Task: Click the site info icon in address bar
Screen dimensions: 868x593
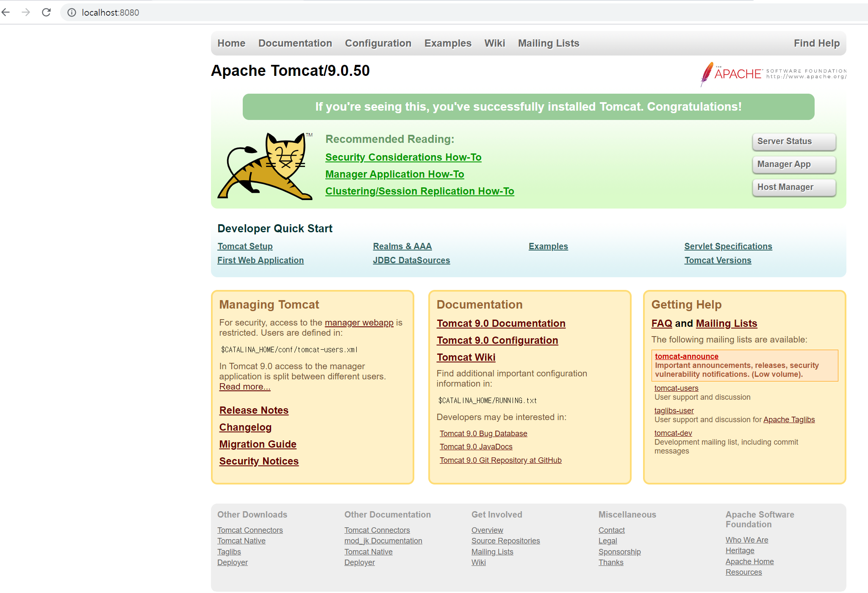Action: click(72, 13)
